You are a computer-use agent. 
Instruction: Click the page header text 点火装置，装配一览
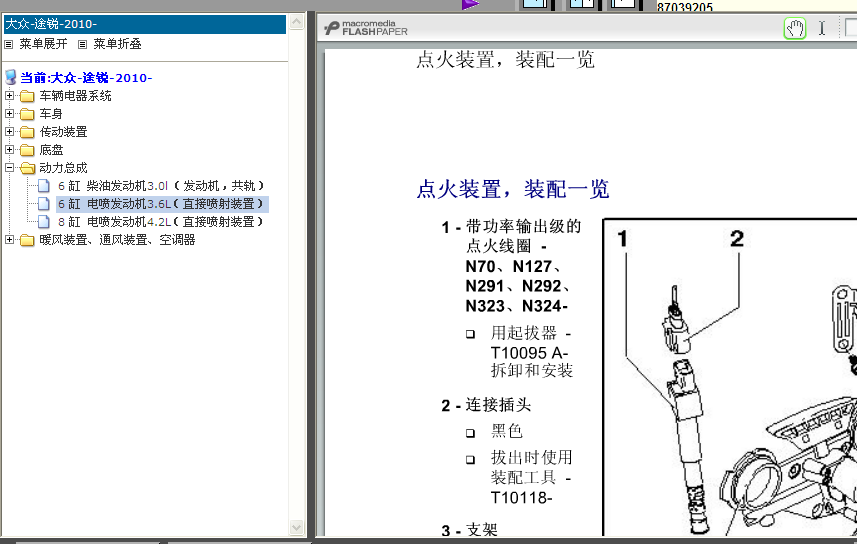coord(506,60)
